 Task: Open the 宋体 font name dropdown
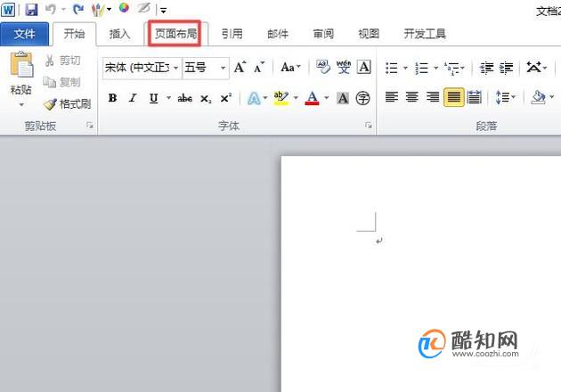tap(175, 68)
